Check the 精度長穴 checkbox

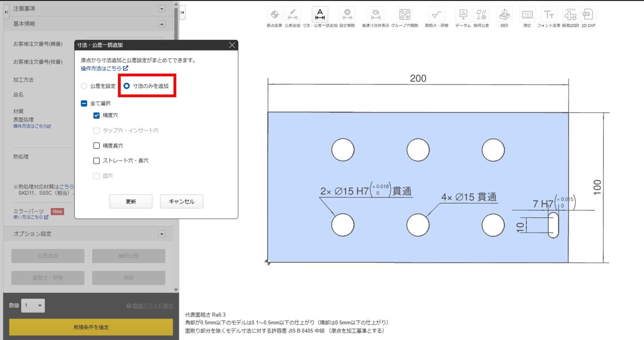[96, 146]
